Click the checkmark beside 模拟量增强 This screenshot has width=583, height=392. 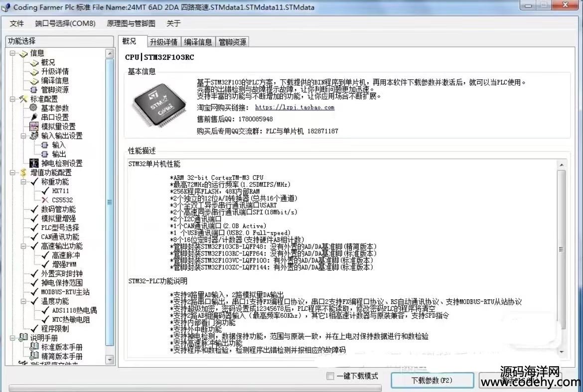click(34, 219)
